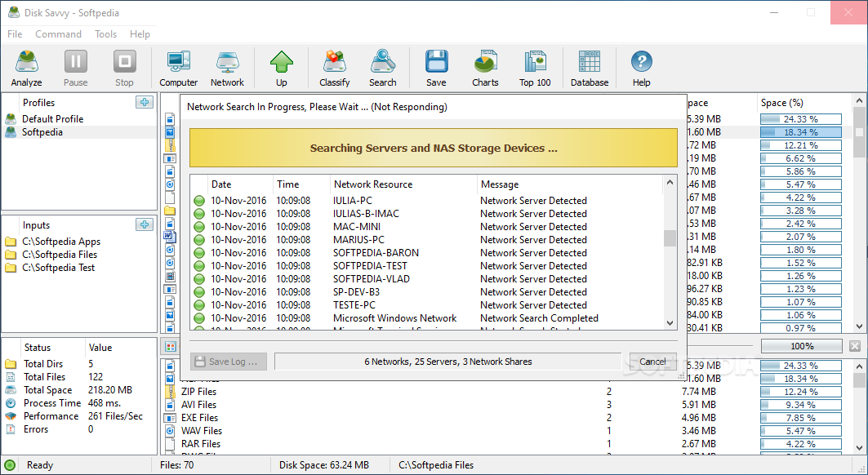Go Up one directory level
This screenshot has width=868, height=475.
(281, 68)
